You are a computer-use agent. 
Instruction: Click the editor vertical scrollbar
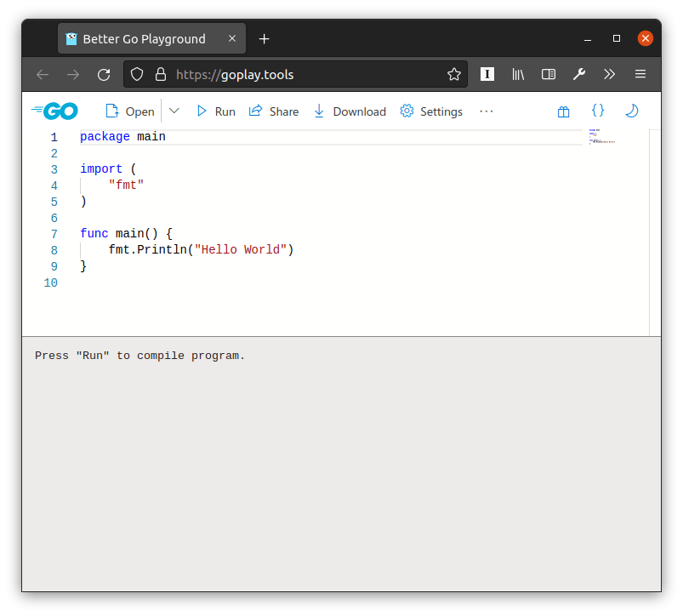coord(655,232)
